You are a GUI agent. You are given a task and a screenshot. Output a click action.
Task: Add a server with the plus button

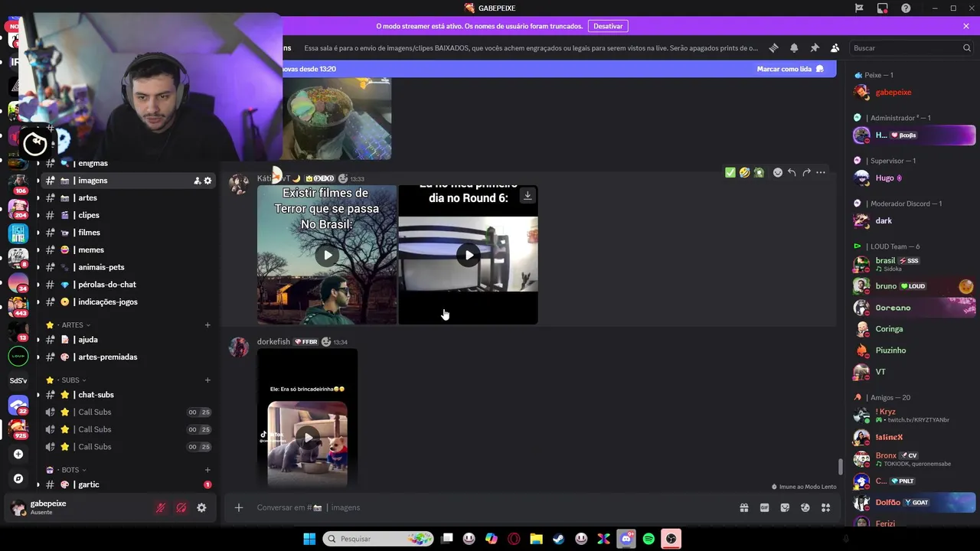pyautogui.click(x=18, y=454)
